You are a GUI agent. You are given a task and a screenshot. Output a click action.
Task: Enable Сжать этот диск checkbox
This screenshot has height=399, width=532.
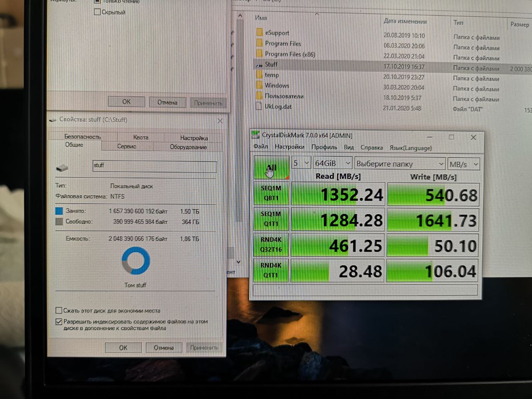click(x=59, y=310)
